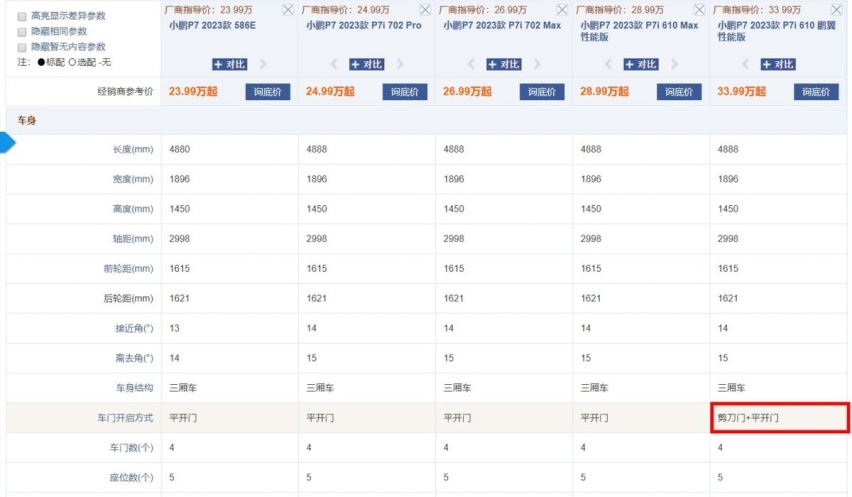The height and width of the screenshot is (497, 852).
Task: Click the 座位数(个) parameter label
Action: [131, 478]
